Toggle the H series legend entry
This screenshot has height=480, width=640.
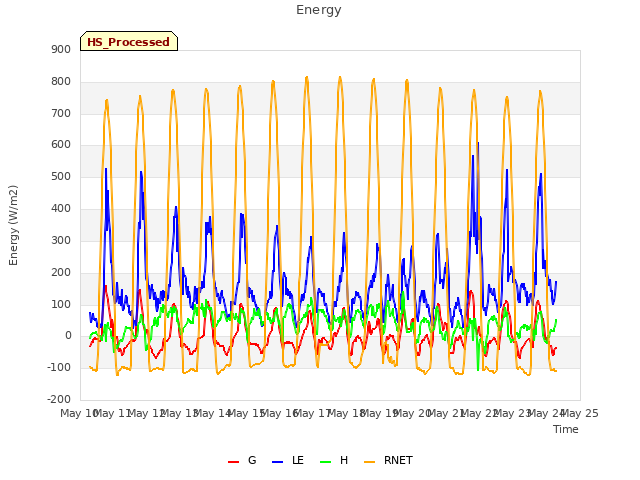(x=334, y=460)
